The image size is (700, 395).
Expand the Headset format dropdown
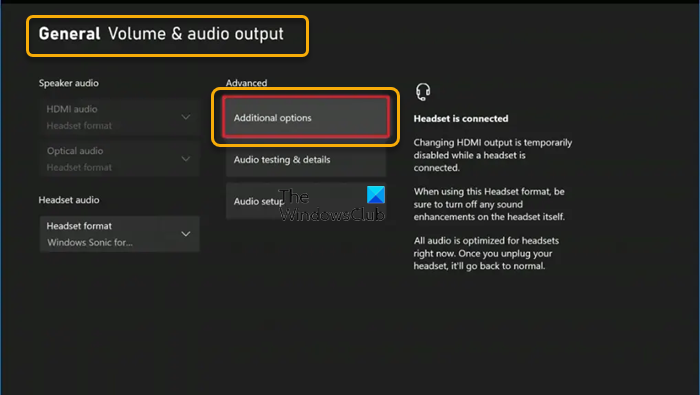[x=119, y=234]
